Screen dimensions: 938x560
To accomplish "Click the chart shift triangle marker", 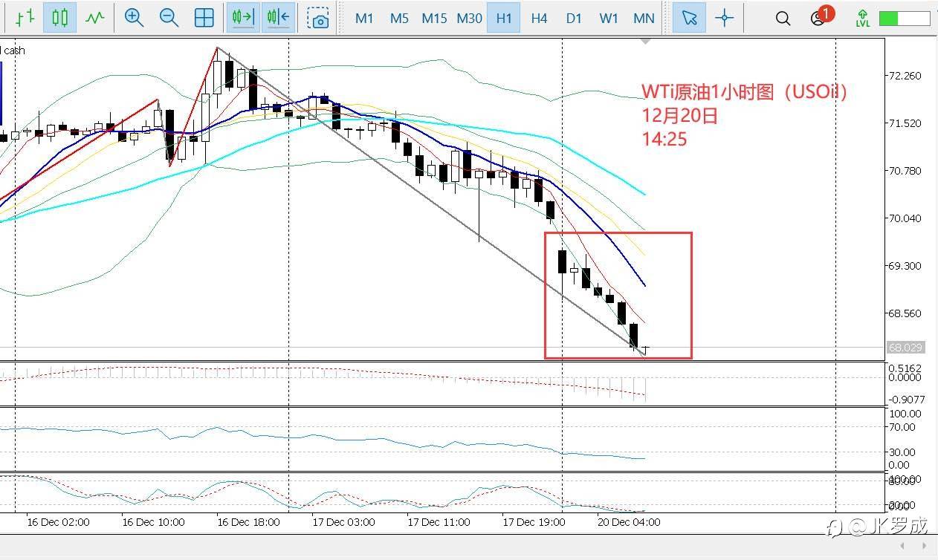I will click(644, 41).
